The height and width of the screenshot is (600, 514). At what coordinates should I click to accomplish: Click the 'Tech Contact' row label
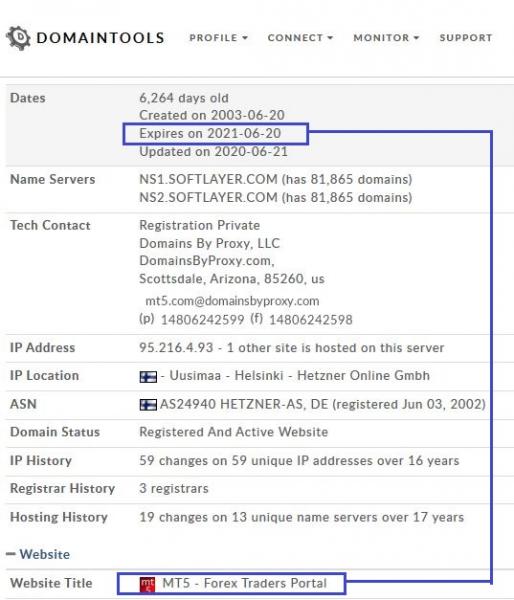pos(50,225)
